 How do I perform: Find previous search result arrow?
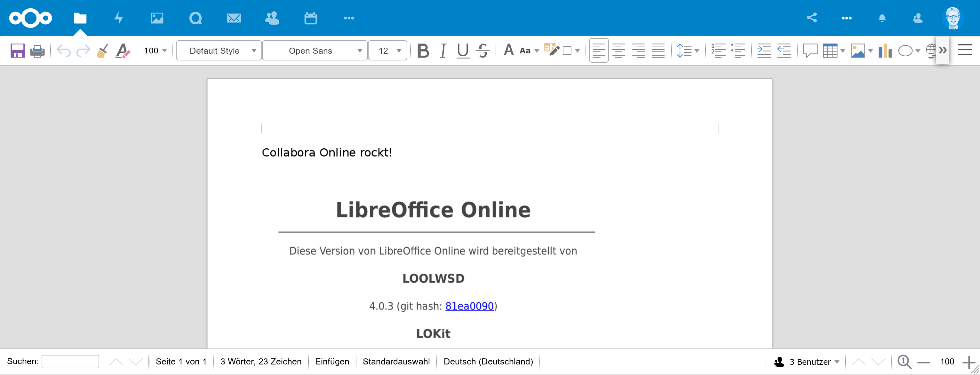[116, 362]
